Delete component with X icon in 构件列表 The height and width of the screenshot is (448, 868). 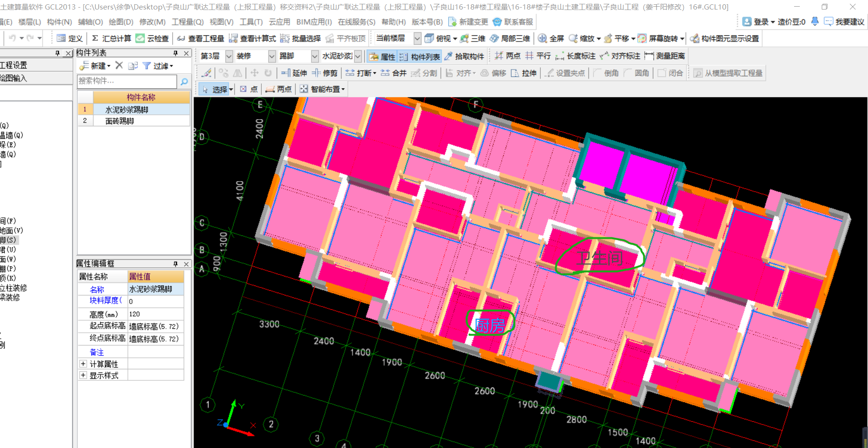pos(119,65)
